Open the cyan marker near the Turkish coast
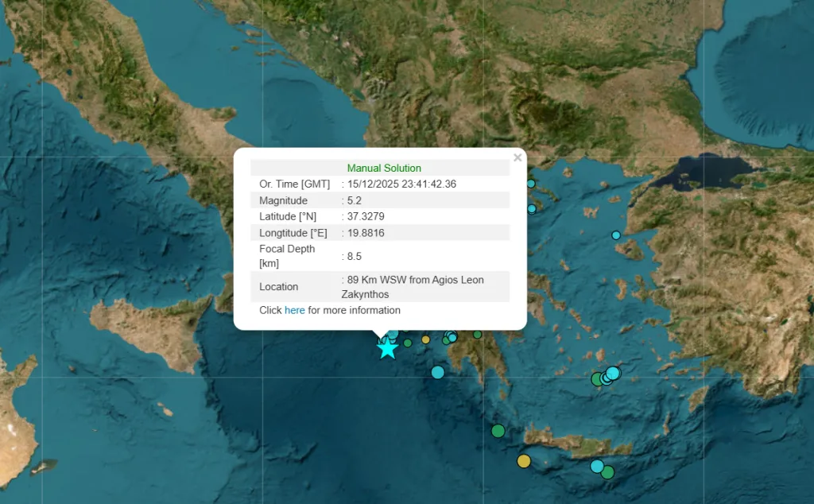 coord(616,235)
